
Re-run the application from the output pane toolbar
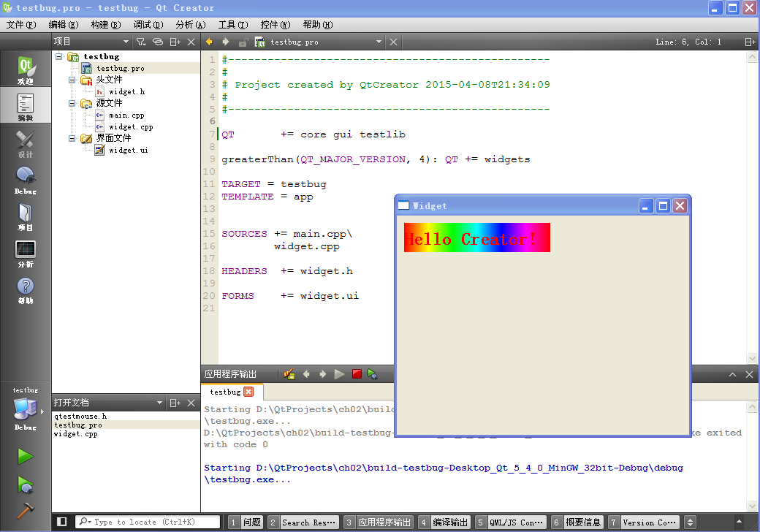pos(339,374)
